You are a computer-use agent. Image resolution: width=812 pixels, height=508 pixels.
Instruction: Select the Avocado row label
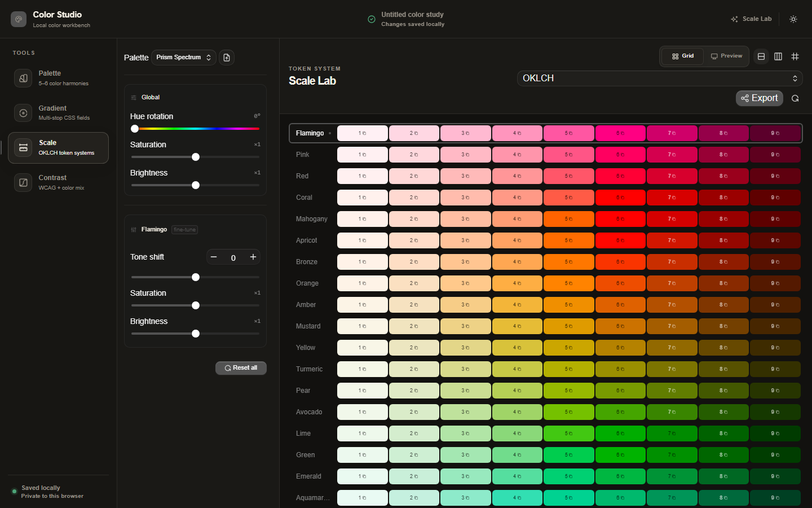pos(309,412)
